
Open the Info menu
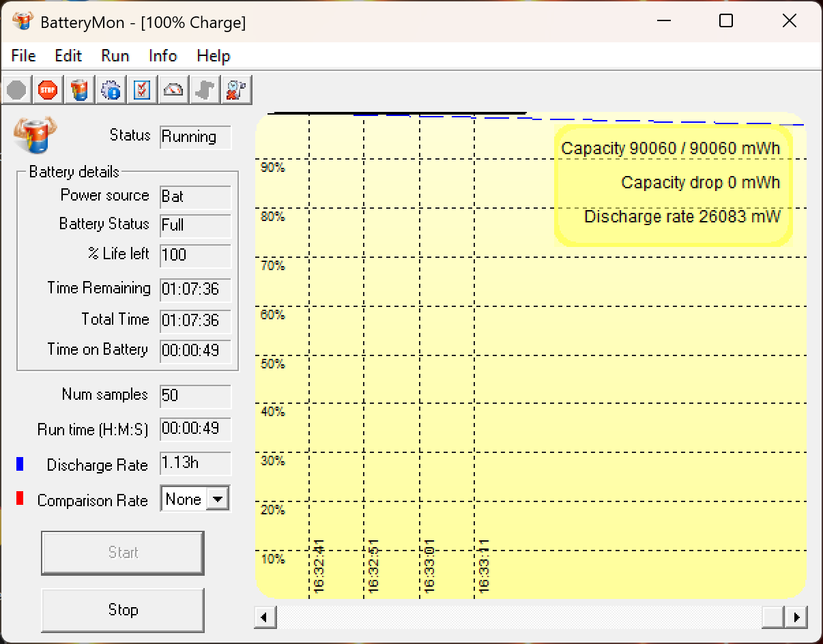[x=162, y=56]
